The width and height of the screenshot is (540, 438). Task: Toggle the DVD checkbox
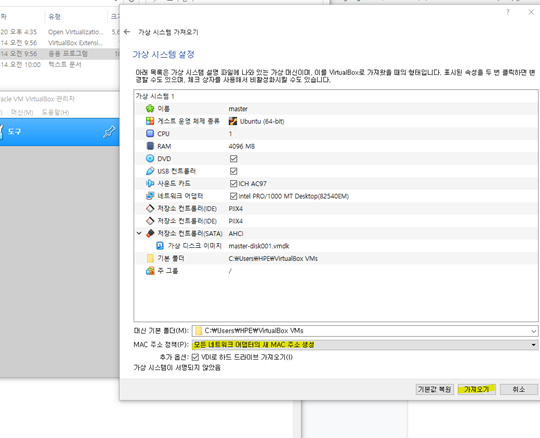tap(233, 158)
